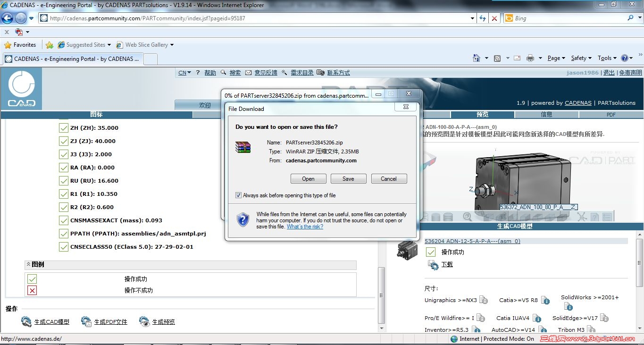Collapse the 图例 legend section

28,264
